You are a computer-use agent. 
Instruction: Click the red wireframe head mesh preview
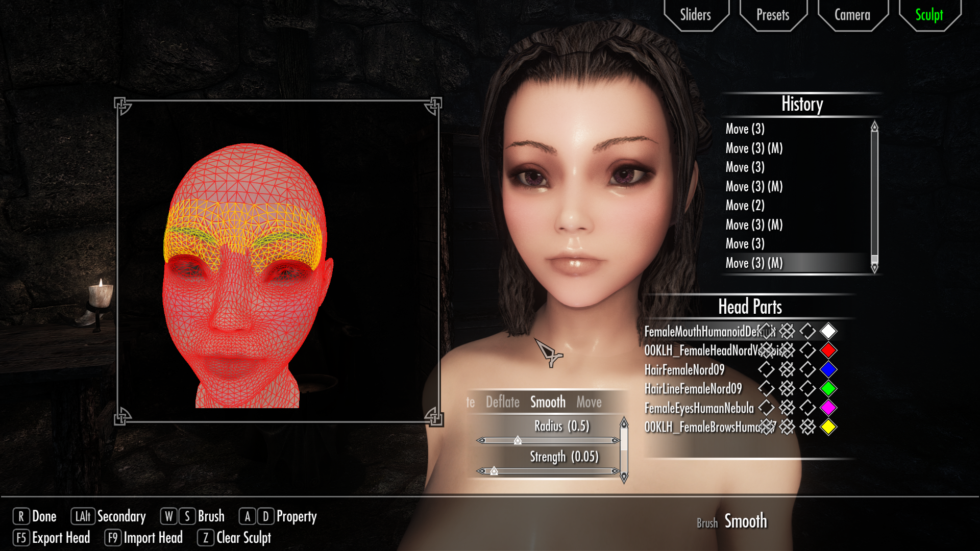(247, 275)
